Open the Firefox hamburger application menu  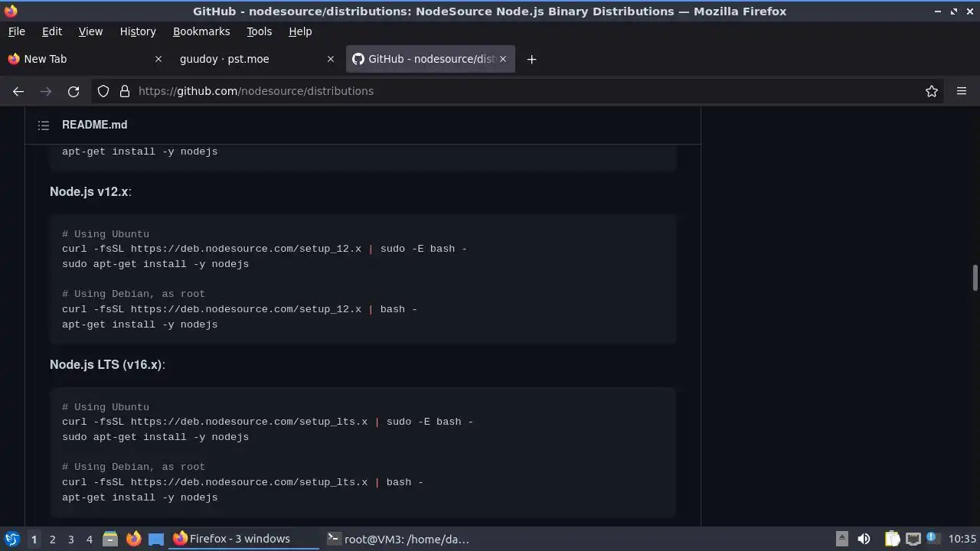pyautogui.click(x=962, y=91)
